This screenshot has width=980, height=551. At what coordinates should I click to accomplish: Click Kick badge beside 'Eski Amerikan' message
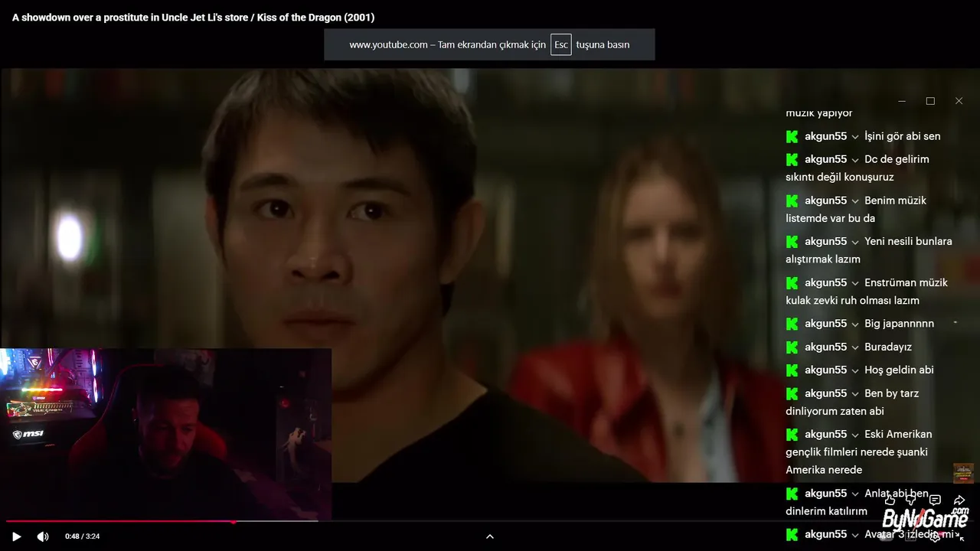[x=792, y=434]
